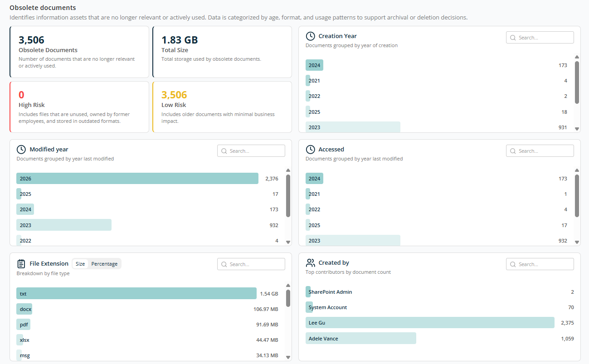
Task: Select the 2024 row in Modified year
Action: click(147, 209)
